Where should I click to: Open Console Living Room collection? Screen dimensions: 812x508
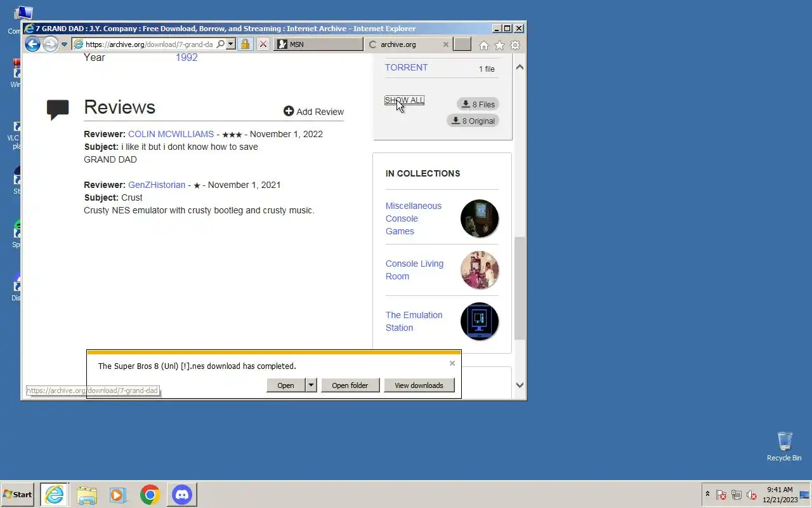pyautogui.click(x=414, y=270)
